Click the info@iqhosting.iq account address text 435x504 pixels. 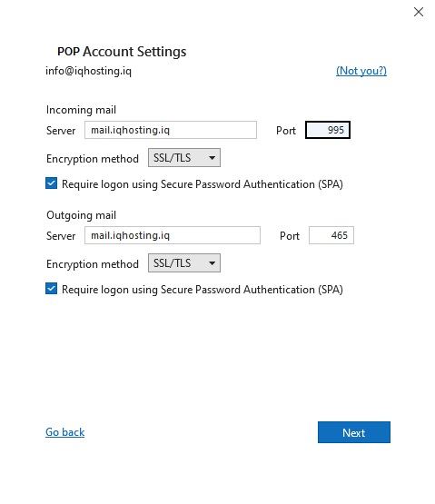coord(88,71)
